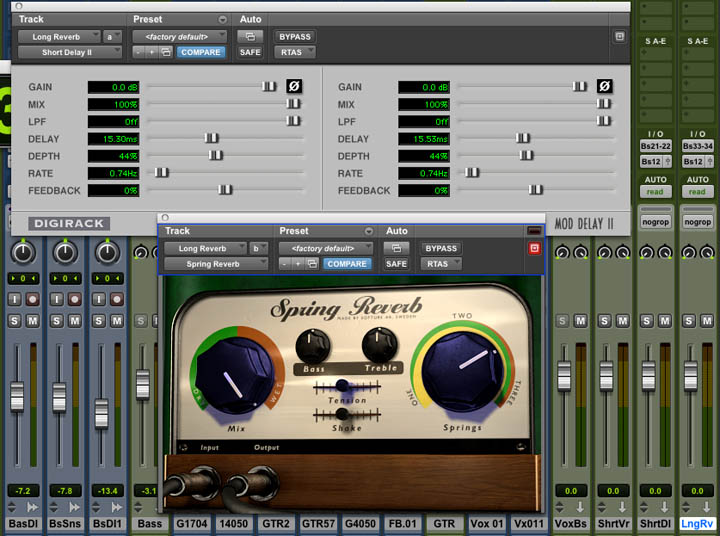This screenshot has height=536, width=720.
Task: Toggle BYPASS in Mod Delay window
Action: (x=295, y=37)
